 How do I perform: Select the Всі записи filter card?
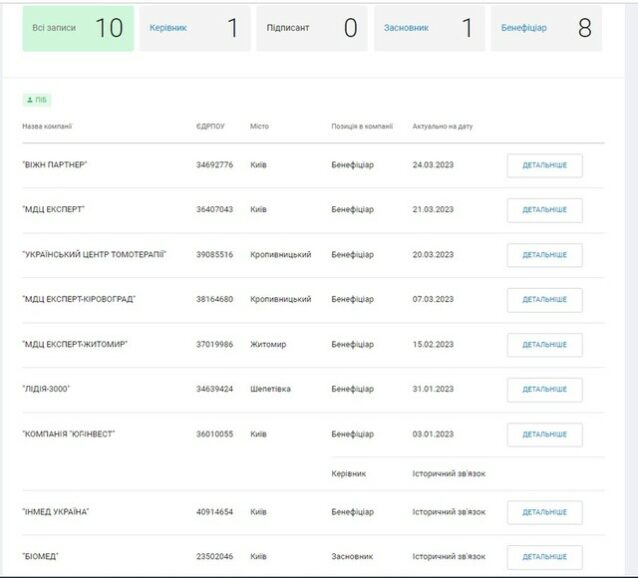click(x=78, y=28)
